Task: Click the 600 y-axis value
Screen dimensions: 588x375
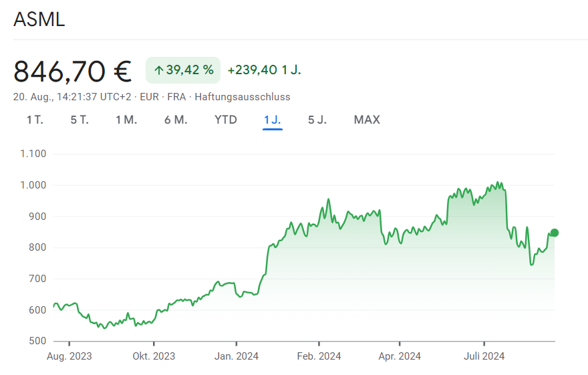Action: (37, 310)
